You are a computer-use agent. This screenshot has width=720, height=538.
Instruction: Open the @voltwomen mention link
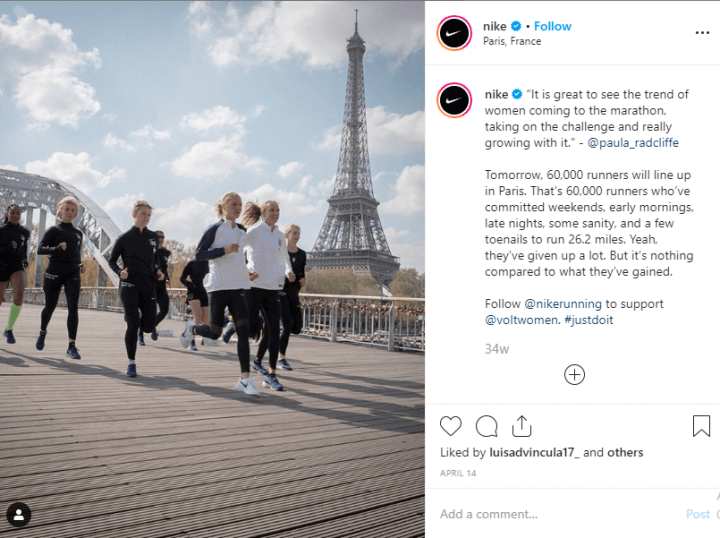(x=522, y=320)
